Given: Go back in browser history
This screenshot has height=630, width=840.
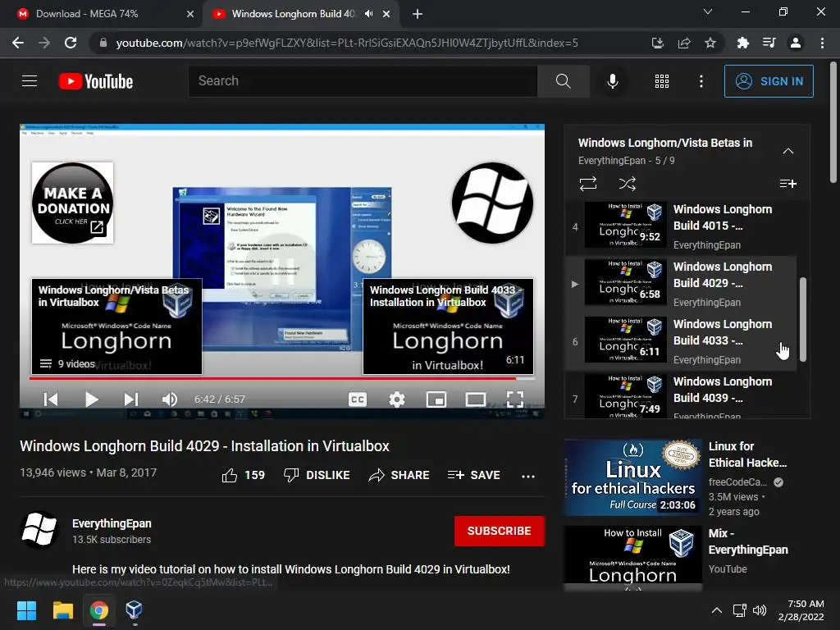Looking at the screenshot, I should coord(18,43).
